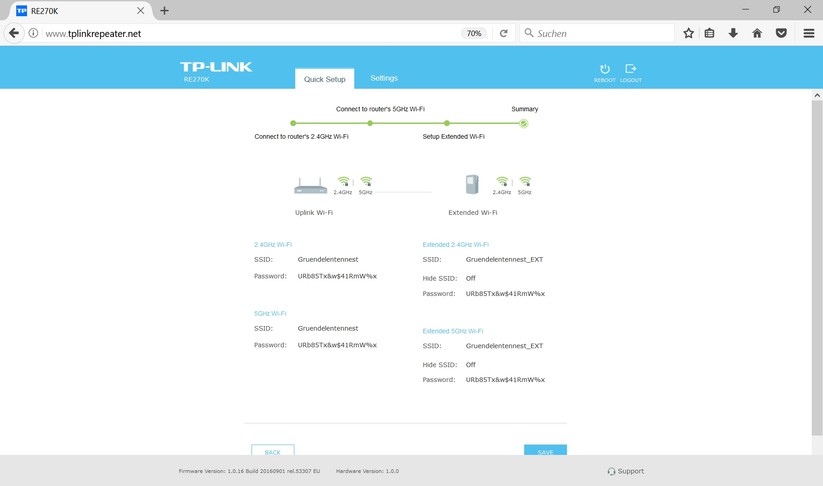Screen dimensions: 823x486
Task: Go to browser home page icon
Action: click(757, 33)
